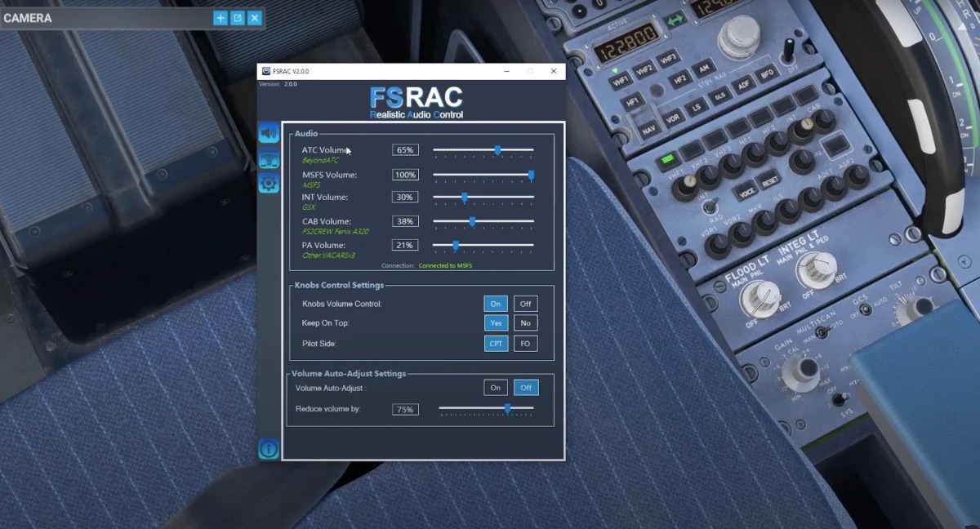Click the INT Volume 30% field
The width and height of the screenshot is (980, 529).
tap(405, 197)
